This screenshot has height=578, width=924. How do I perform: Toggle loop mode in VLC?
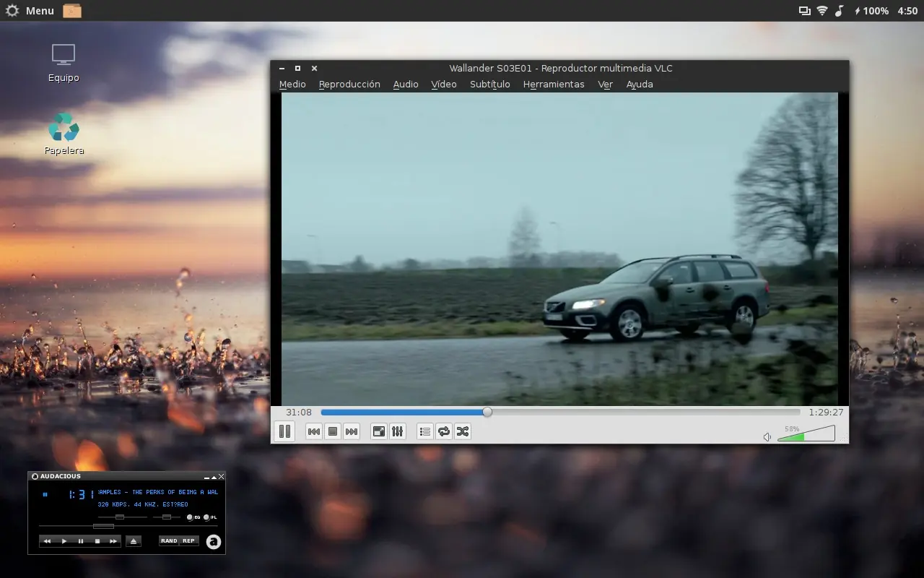(444, 432)
